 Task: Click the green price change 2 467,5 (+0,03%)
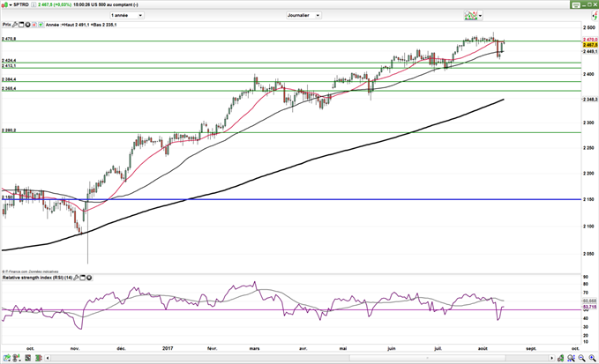point(55,4)
